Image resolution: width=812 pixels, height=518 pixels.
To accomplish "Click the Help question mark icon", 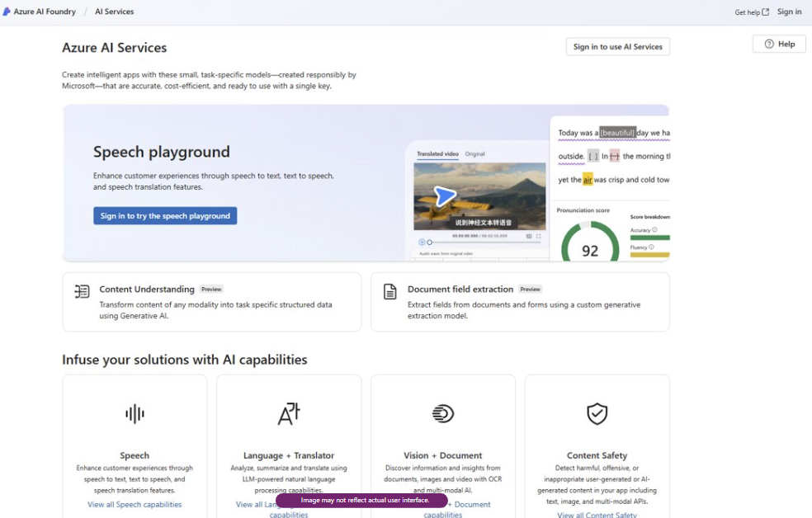I will [x=770, y=44].
